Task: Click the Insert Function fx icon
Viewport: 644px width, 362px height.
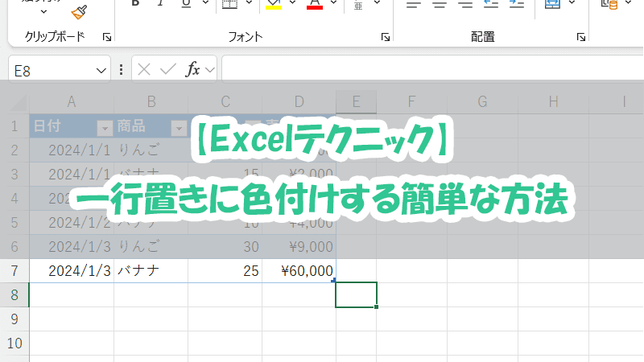Action: pyautogui.click(x=193, y=70)
